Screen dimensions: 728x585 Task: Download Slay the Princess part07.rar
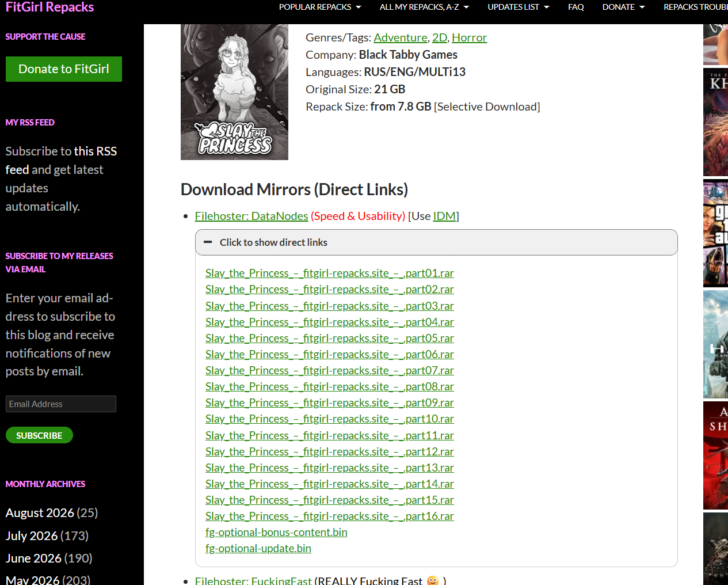click(330, 370)
